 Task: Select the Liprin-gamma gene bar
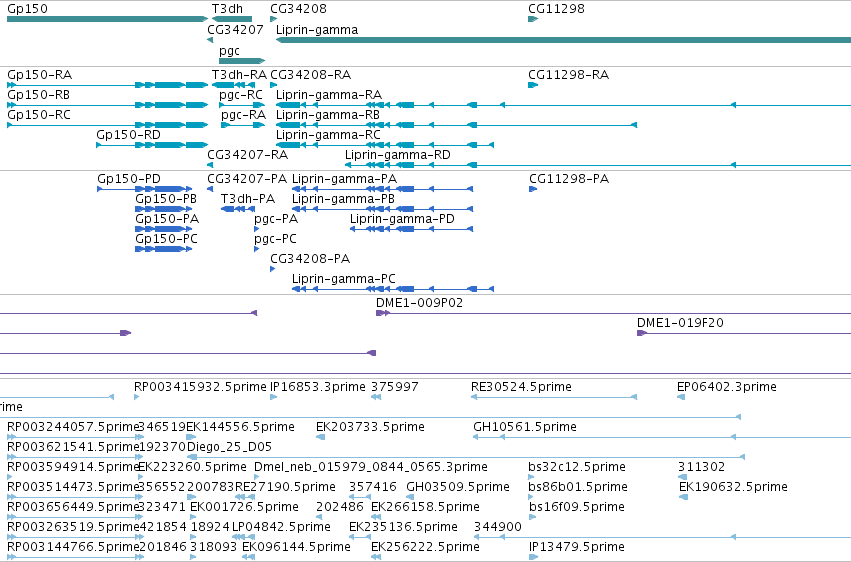click(563, 40)
